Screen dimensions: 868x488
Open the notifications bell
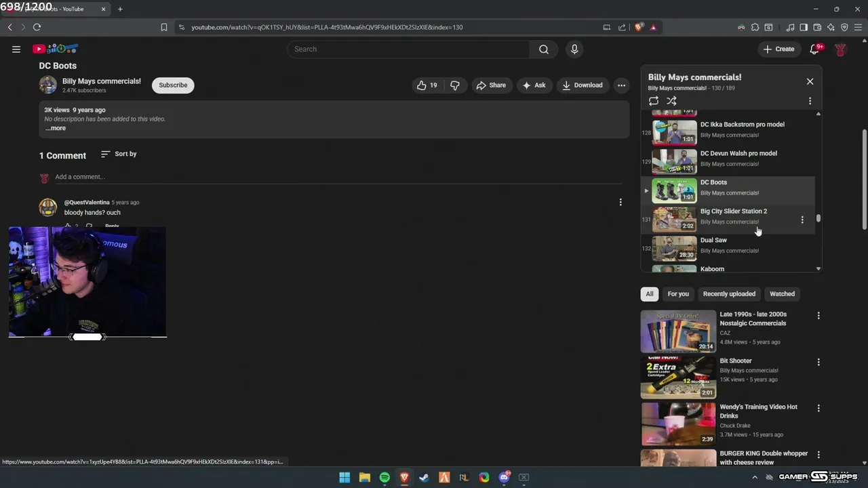coord(816,49)
